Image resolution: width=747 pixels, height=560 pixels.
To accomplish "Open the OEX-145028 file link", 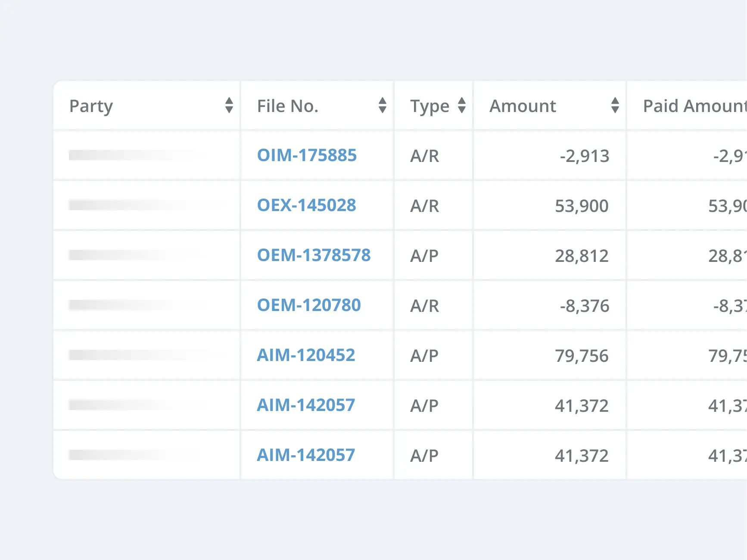I will pos(306,205).
